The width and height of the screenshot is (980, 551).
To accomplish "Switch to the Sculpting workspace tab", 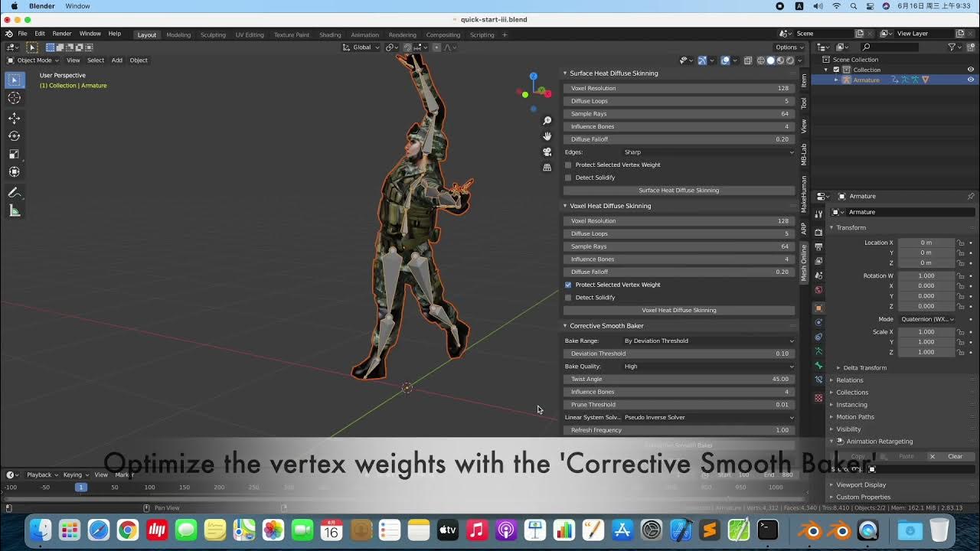I will coord(213,34).
